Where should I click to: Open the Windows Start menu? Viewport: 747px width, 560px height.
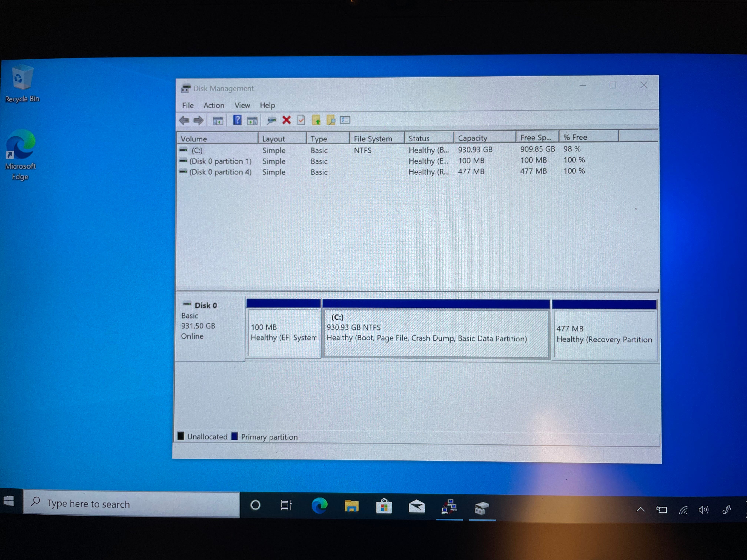click(9, 501)
